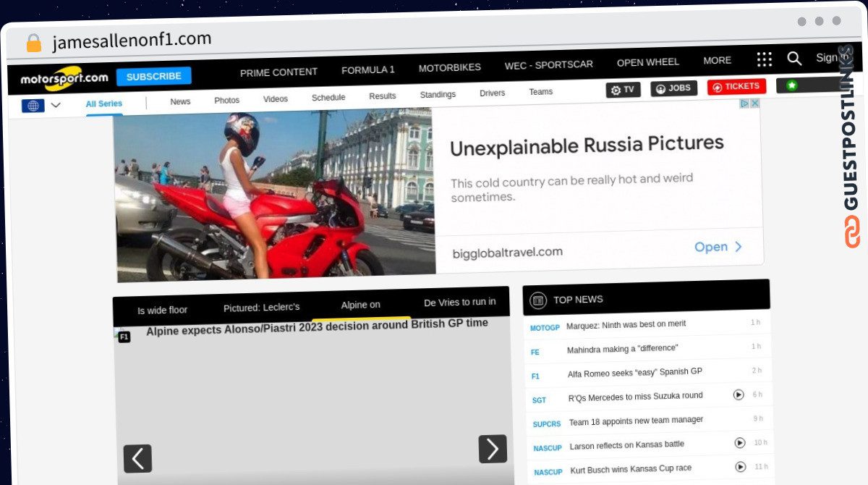868x485 pixels.
Task: Open Formula 1 menu
Action: pos(368,70)
